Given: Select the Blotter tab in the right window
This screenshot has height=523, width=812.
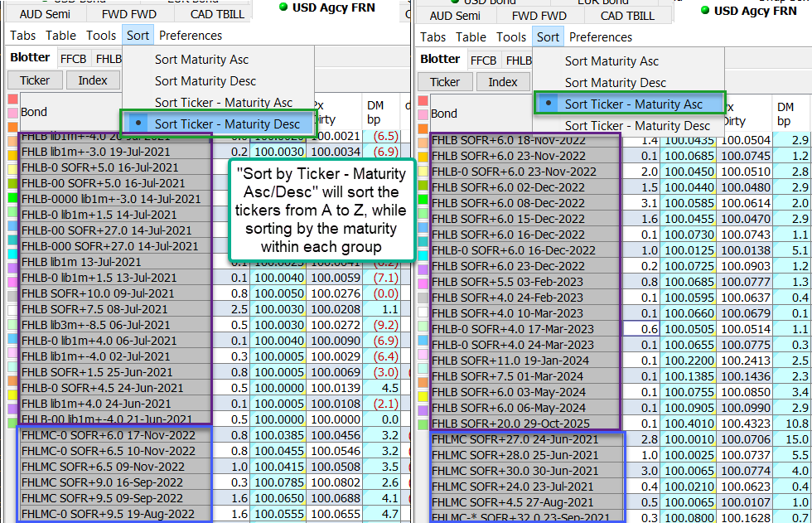Looking at the screenshot, I should tap(440, 59).
